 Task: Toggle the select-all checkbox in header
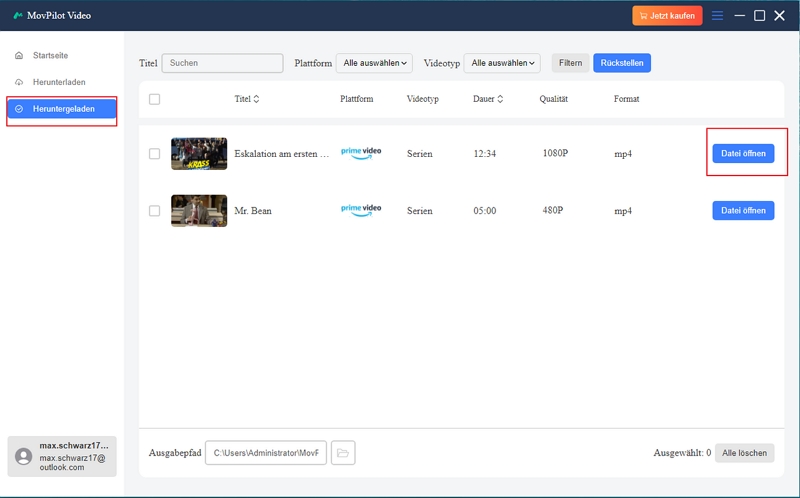(x=154, y=99)
